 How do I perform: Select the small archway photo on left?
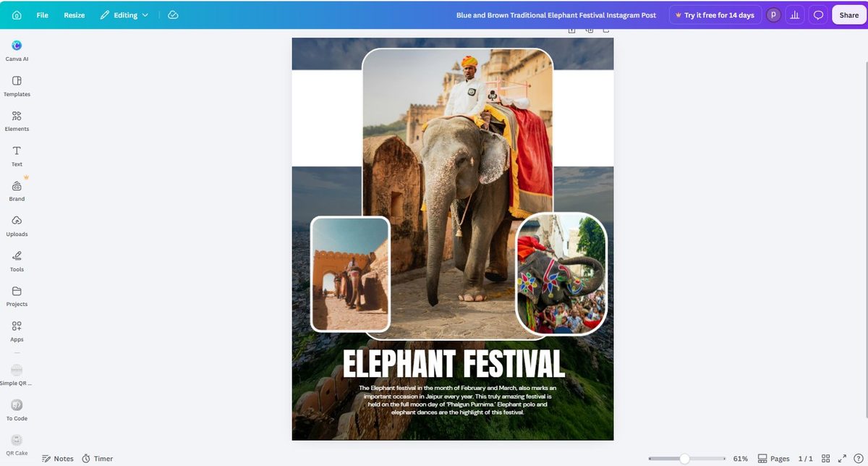coord(350,274)
